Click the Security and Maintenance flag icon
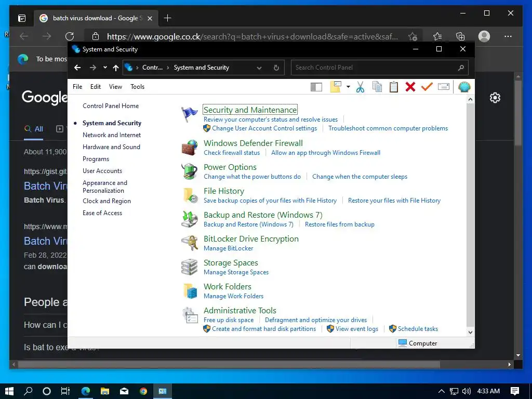Viewport: 532px width, 399px height. pyautogui.click(x=189, y=114)
